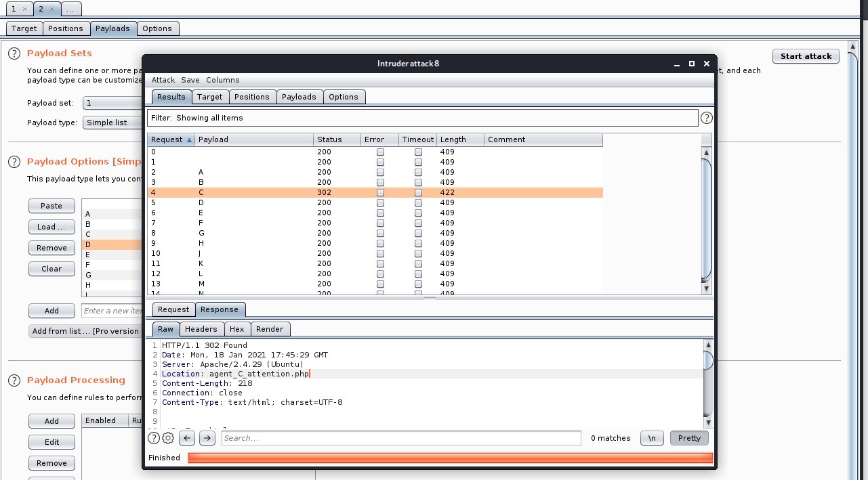Click the Start attack button
The height and width of the screenshot is (480, 868).
(806, 56)
